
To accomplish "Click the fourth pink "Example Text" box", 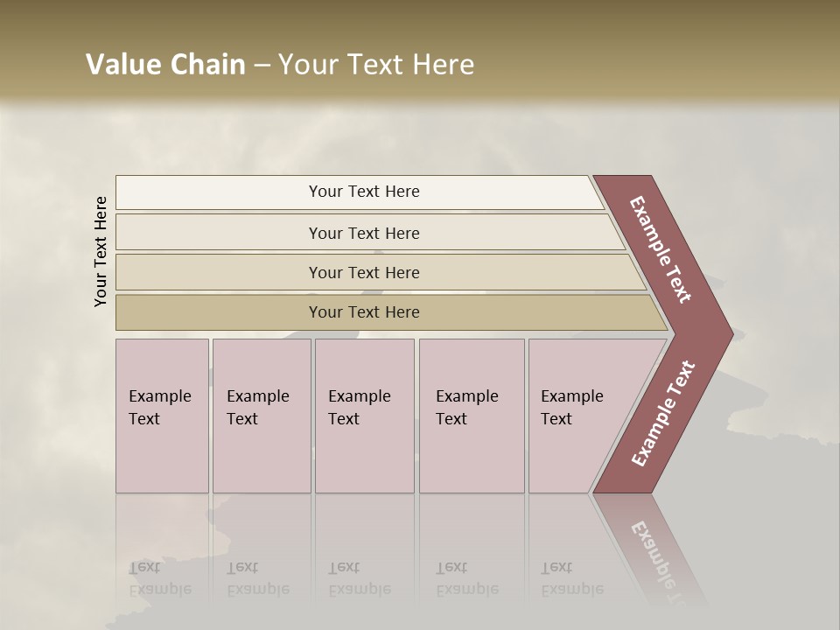I will click(472, 416).
